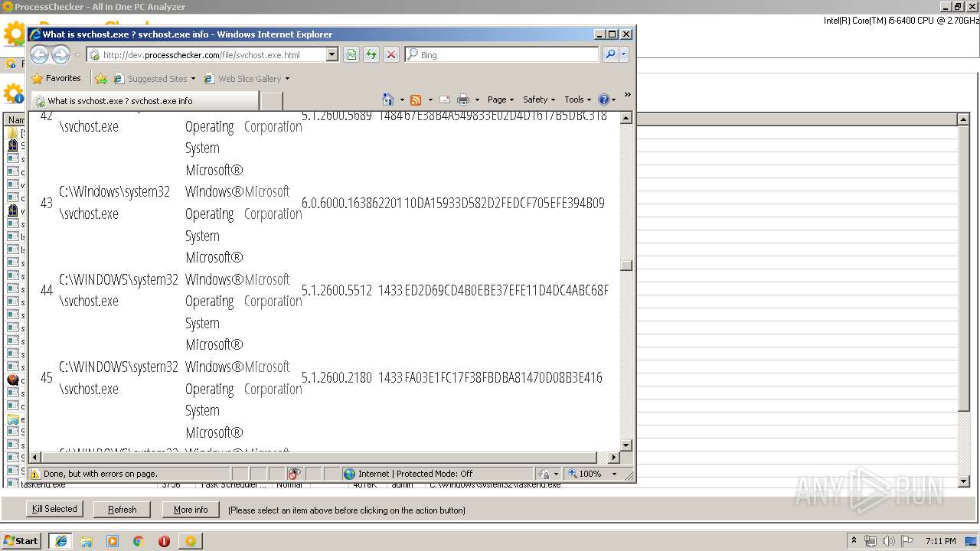Open the Windows Start menu
This screenshot has height=551, width=980.
pos(21,540)
